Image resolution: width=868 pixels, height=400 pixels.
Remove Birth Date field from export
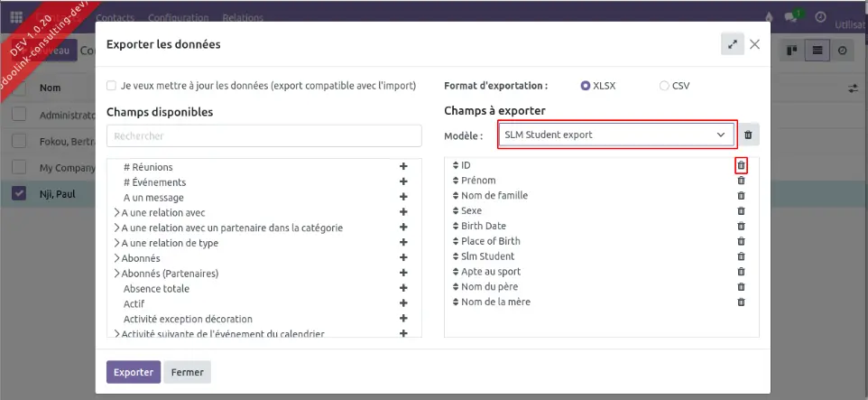point(741,226)
